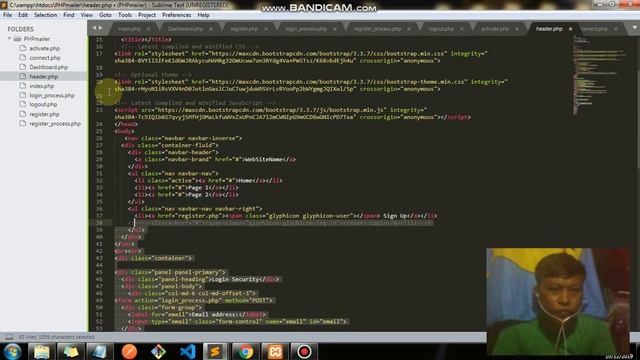
Task: Switch to the login_process.php tab
Action: pyautogui.click(x=306, y=29)
